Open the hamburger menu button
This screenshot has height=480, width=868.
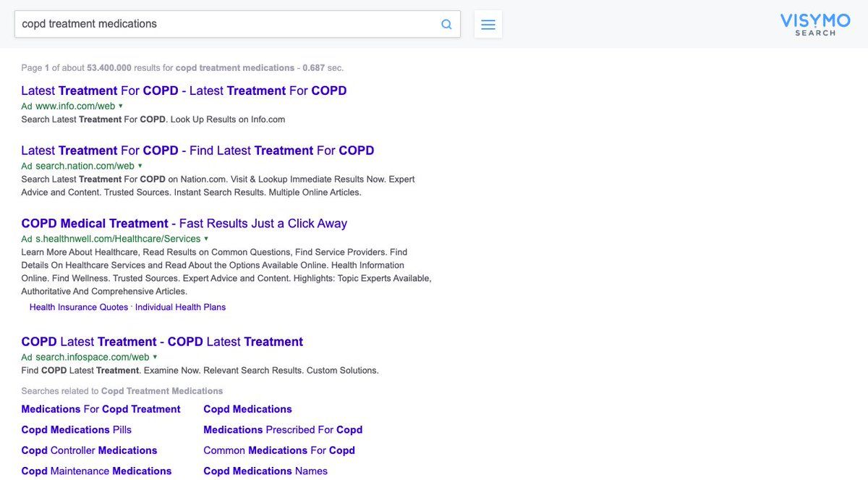tap(488, 24)
